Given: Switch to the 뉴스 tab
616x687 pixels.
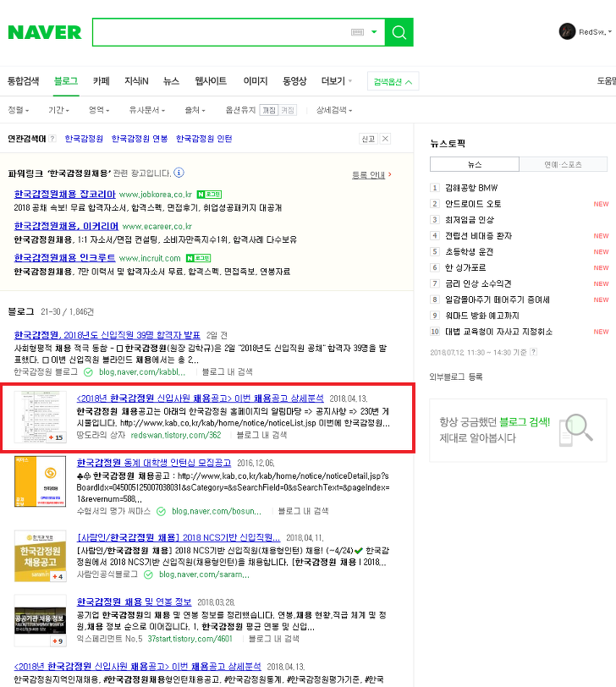Looking at the screenshot, I should click(x=171, y=81).
